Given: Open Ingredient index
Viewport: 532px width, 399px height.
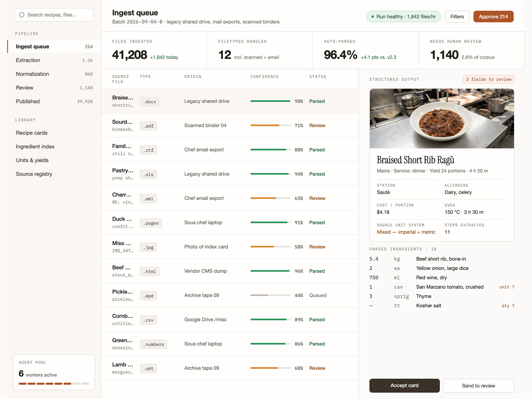Looking at the screenshot, I should tap(35, 147).
